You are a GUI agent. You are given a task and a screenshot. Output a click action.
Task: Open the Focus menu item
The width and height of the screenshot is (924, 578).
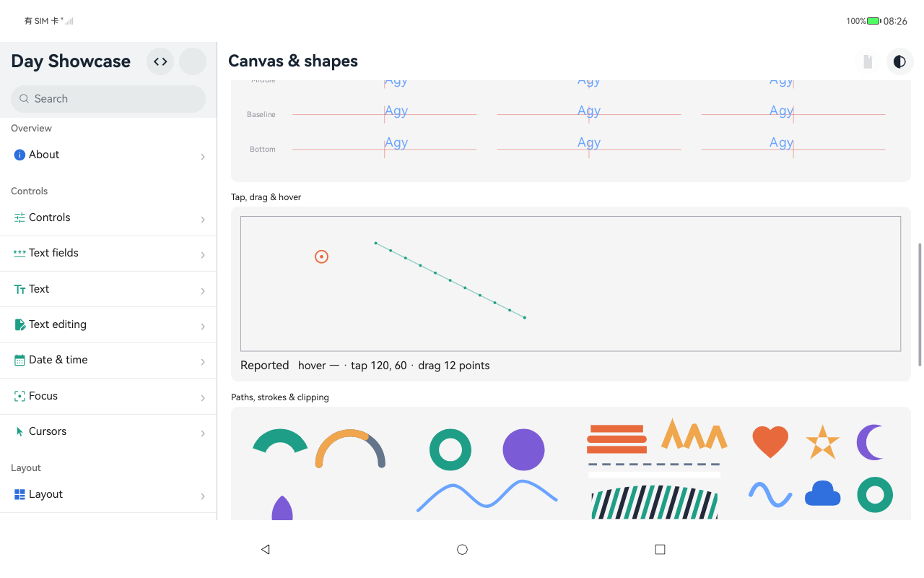[108, 396]
